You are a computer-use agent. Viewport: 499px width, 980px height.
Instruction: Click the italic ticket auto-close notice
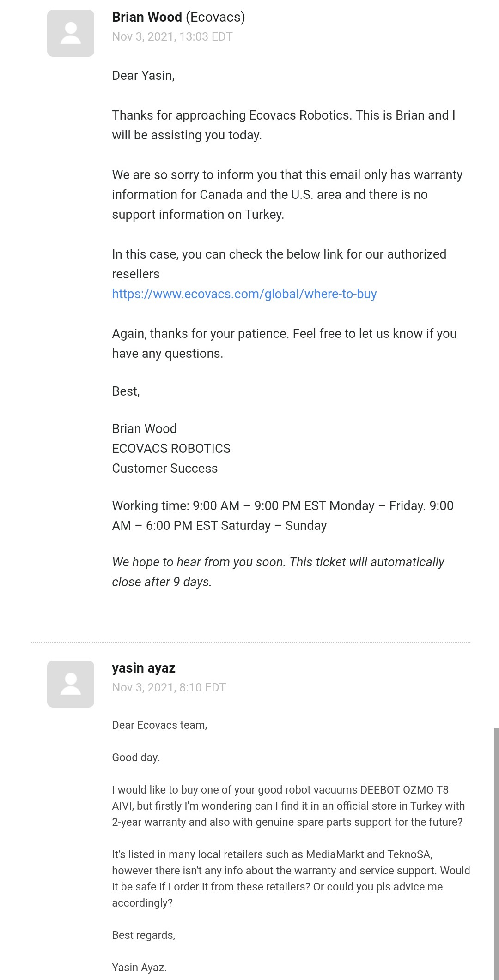(x=278, y=572)
